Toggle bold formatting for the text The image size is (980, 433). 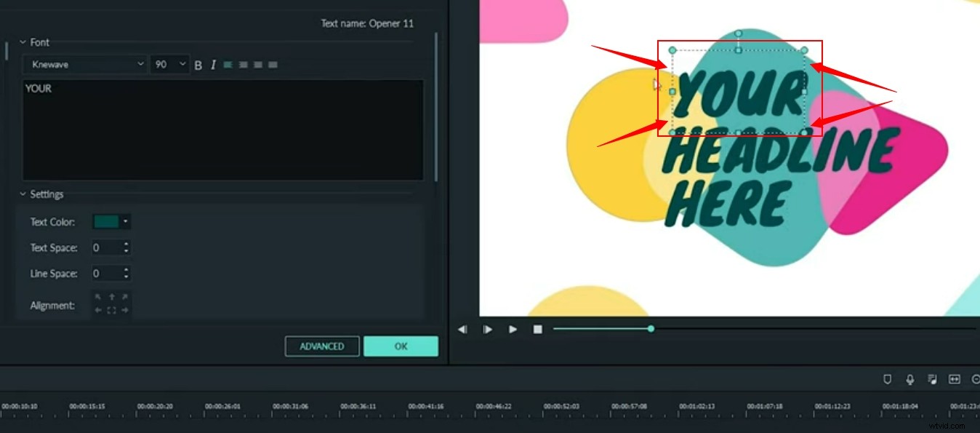[198, 65]
